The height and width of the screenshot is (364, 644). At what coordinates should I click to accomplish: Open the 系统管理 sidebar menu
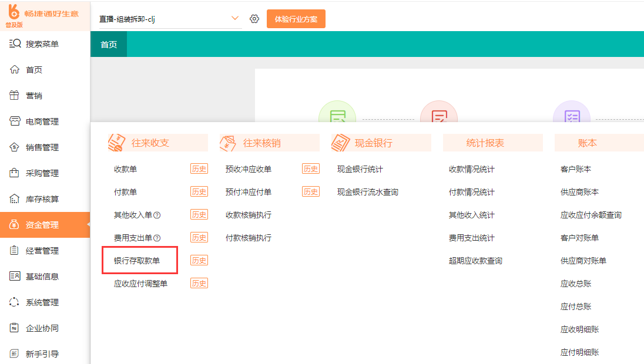click(x=42, y=302)
